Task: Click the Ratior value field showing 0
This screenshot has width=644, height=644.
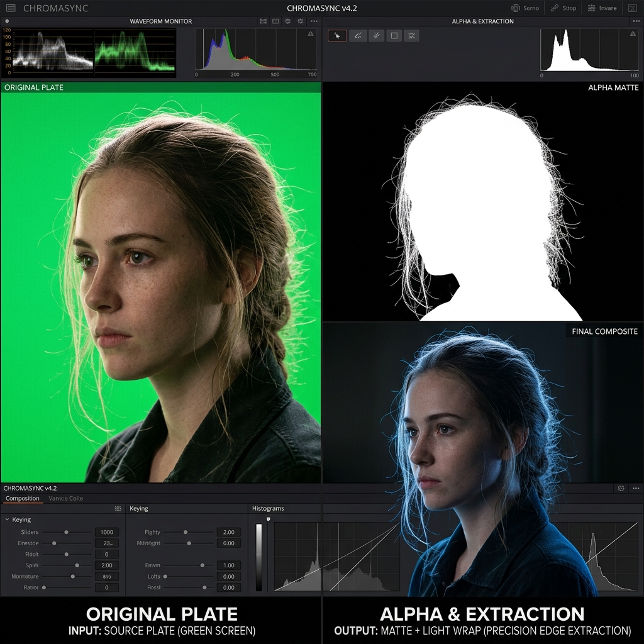Action: [x=107, y=588]
